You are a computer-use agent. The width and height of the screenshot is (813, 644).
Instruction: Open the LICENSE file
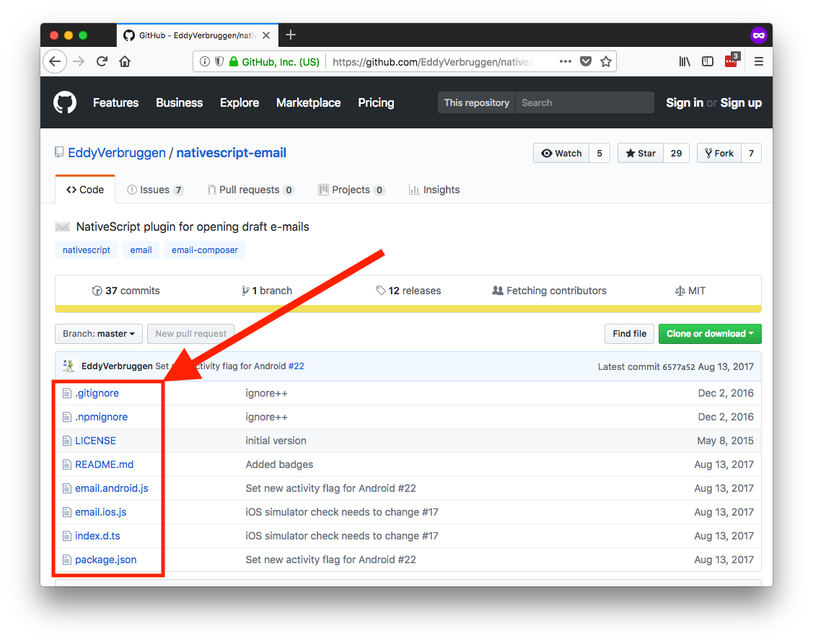tap(95, 441)
